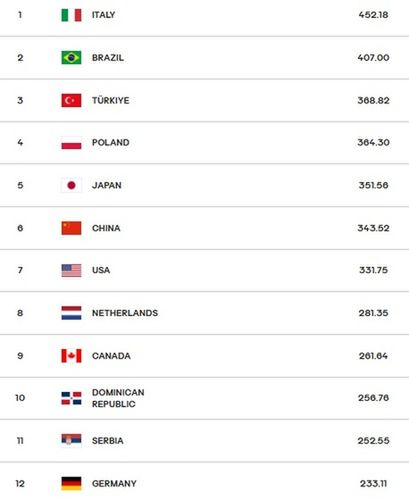
Task: Click the Türkiye flag icon
Action: pos(71,100)
